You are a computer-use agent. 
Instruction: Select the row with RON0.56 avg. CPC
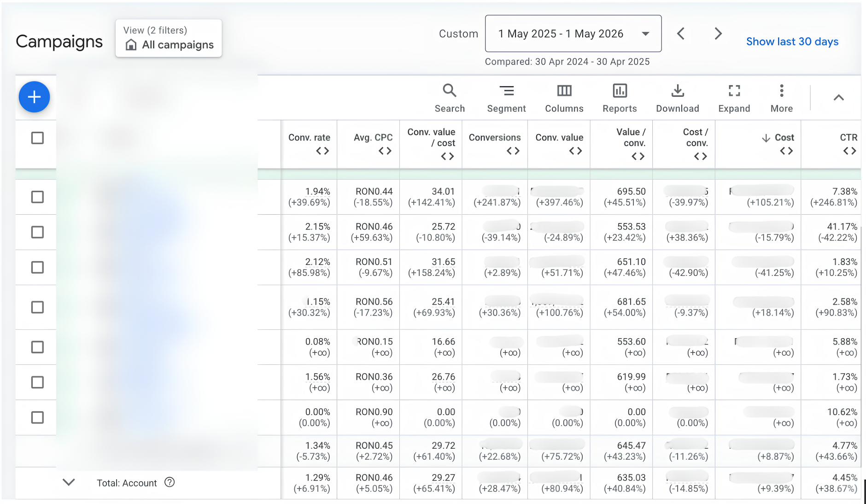37,307
